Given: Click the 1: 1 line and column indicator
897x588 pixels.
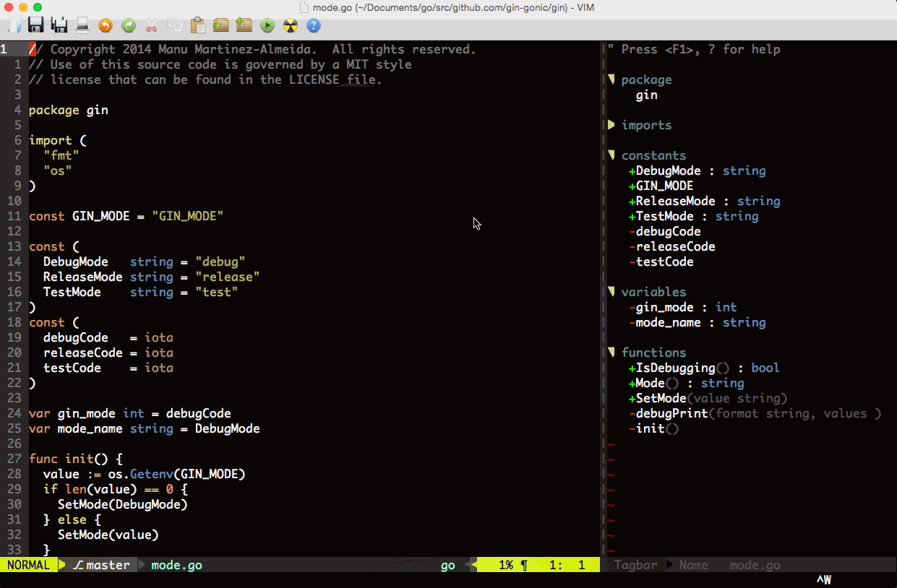Looking at the screenshot, I should 567,565.
